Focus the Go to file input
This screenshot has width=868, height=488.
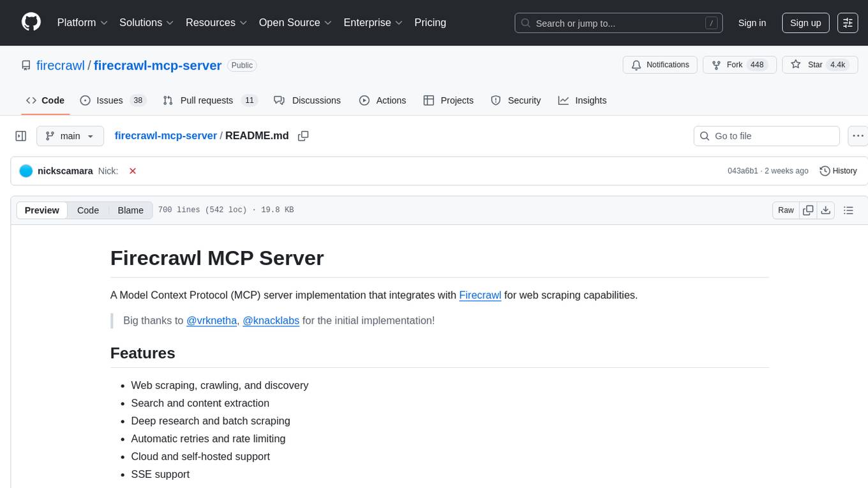pyautogui.click(x=767, y=136)
